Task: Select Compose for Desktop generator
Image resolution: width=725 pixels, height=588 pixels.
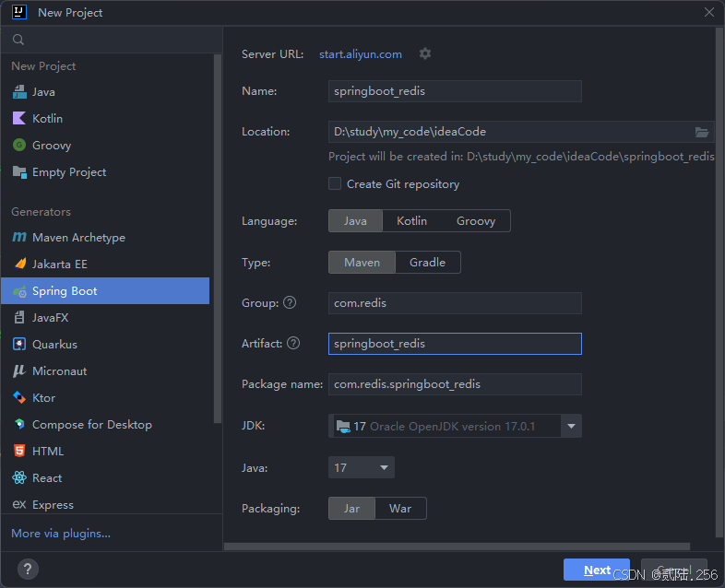Action: click(x=105, y=425)
